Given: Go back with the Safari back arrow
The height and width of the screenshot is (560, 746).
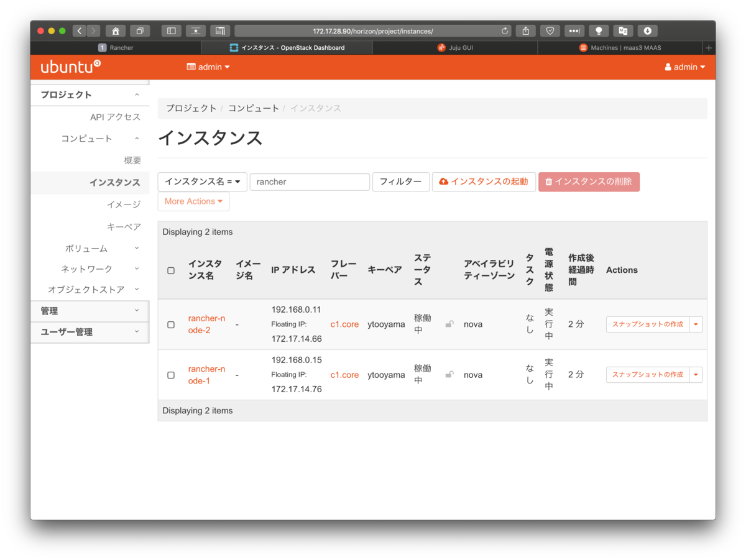Looking at the screenshot, I should [80, 30].
